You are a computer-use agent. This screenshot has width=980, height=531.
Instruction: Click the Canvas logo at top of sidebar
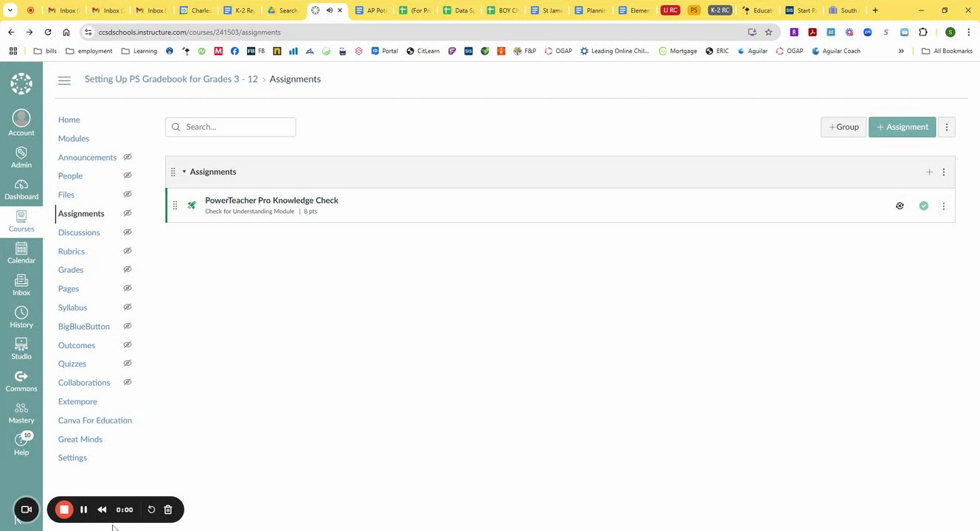click(21, 83)
